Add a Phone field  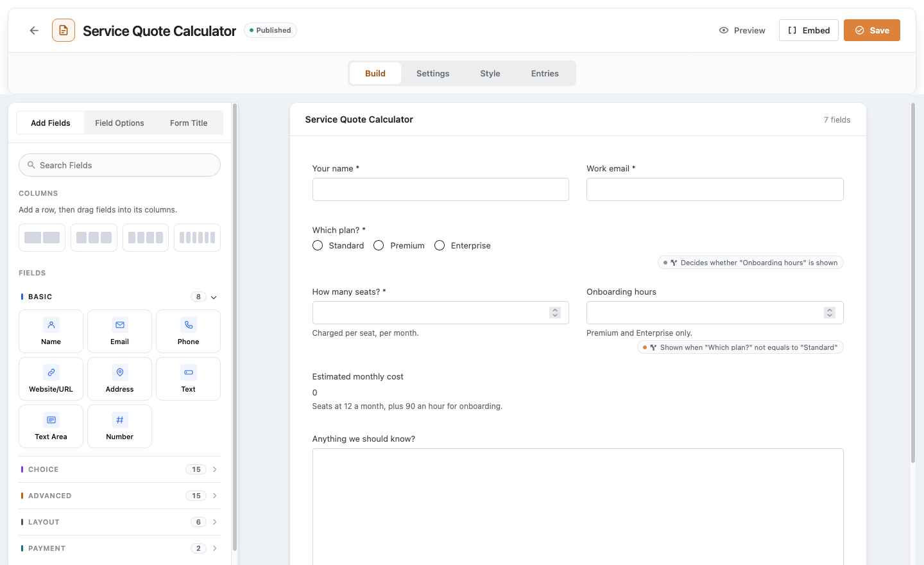188,331
